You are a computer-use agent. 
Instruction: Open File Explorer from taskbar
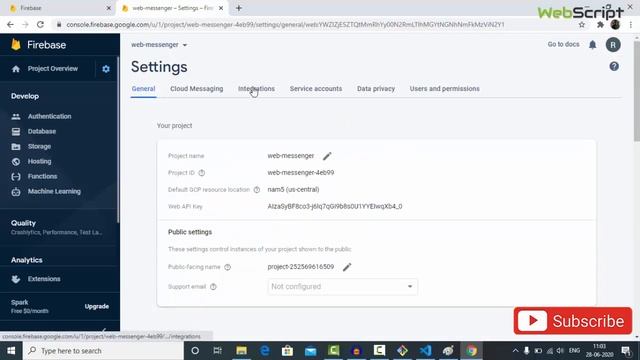242,351
